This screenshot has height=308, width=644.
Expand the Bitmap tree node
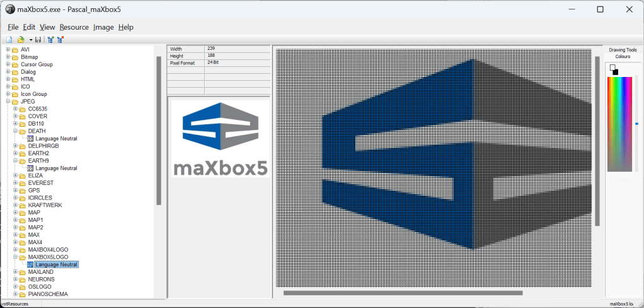[x=8, y=57]
